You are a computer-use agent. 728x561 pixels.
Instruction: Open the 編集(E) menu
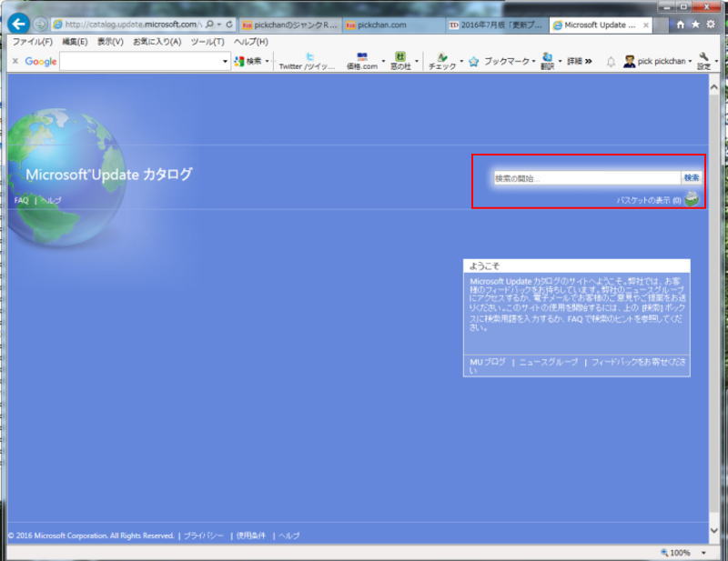pyautogui.click(x=75, y=42)
